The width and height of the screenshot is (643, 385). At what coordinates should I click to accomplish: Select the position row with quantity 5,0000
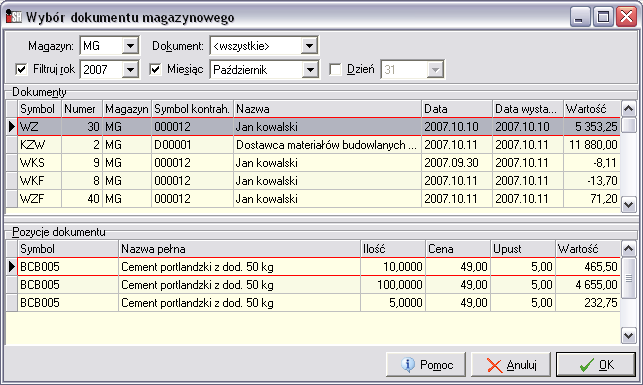point(319,303)
